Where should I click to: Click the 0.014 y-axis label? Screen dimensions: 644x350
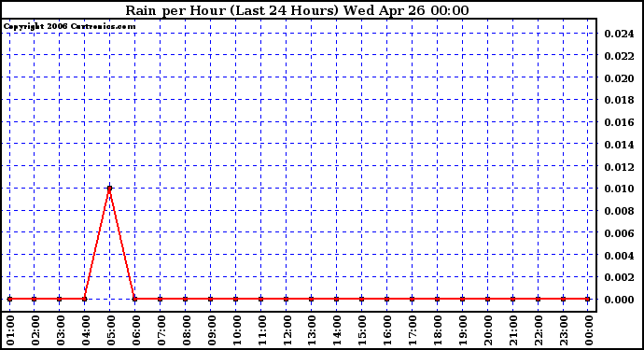[619, 145]
